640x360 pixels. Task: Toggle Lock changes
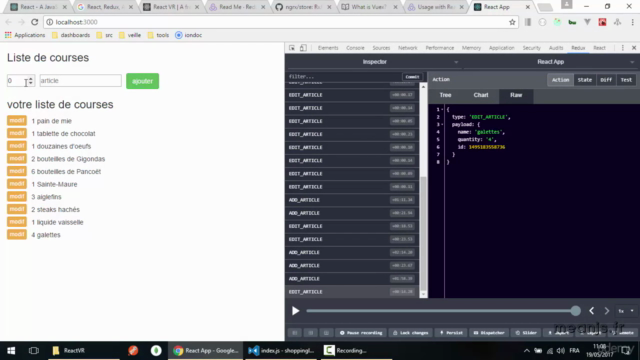pyautogui.click(x=411, y=333)
